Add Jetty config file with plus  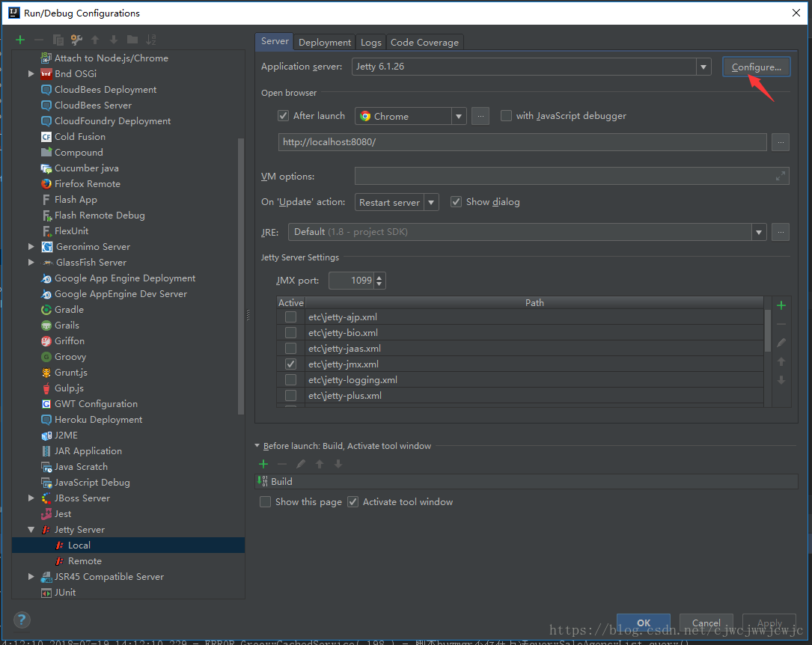(781, 306)
